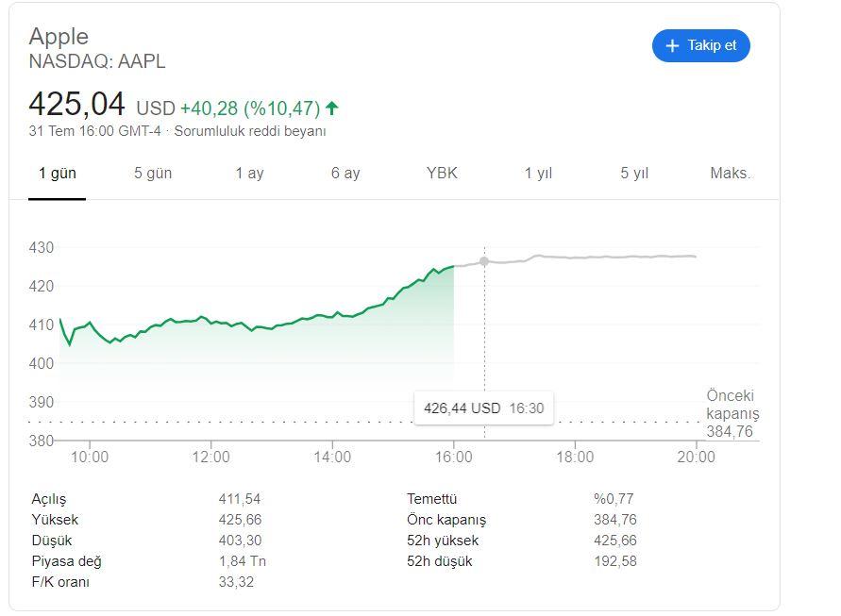
Task: Show the 6 ay chart range
Action: pyautogui.click(x=345, y=174)
